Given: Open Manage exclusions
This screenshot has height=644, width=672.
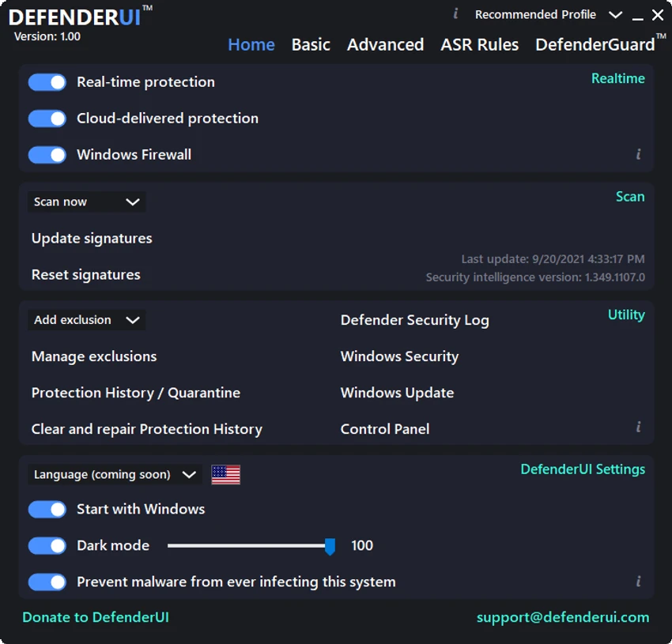Looking at the screenshot, I should point(94,356).
